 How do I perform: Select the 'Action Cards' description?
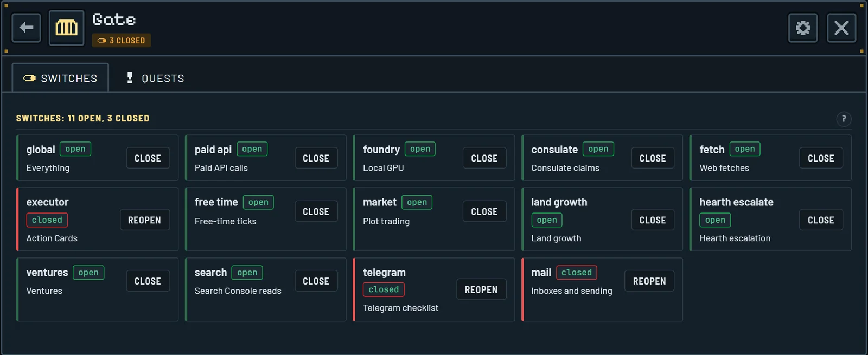coord(52,238)
